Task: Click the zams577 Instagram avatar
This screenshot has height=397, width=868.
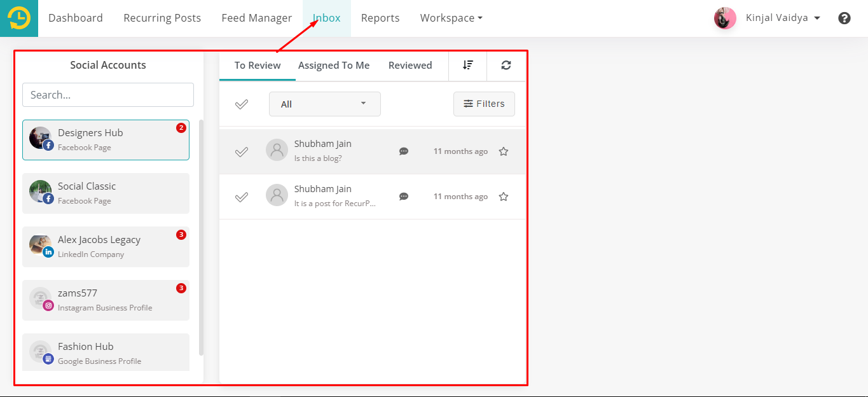Action: click(x=41, y=298)
